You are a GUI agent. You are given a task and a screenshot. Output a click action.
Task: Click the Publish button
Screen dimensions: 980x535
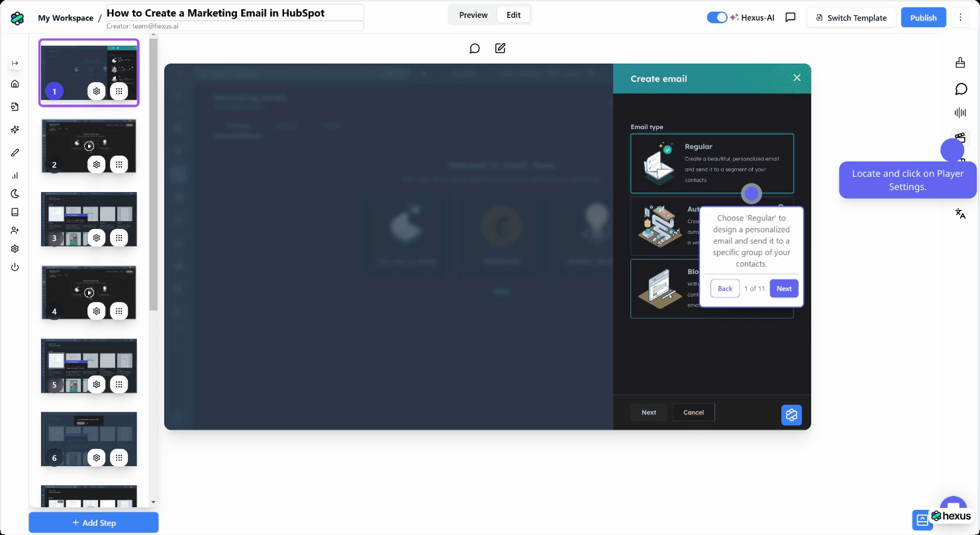[923, 18]
